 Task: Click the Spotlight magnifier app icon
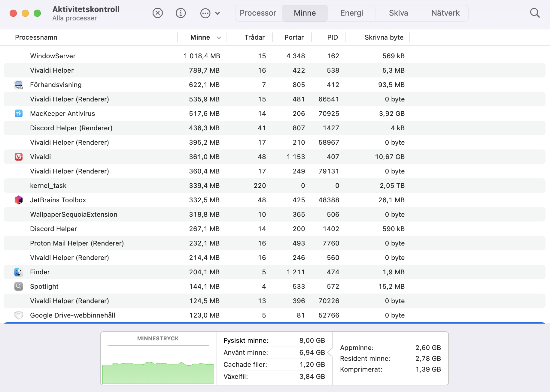[19, 286]
